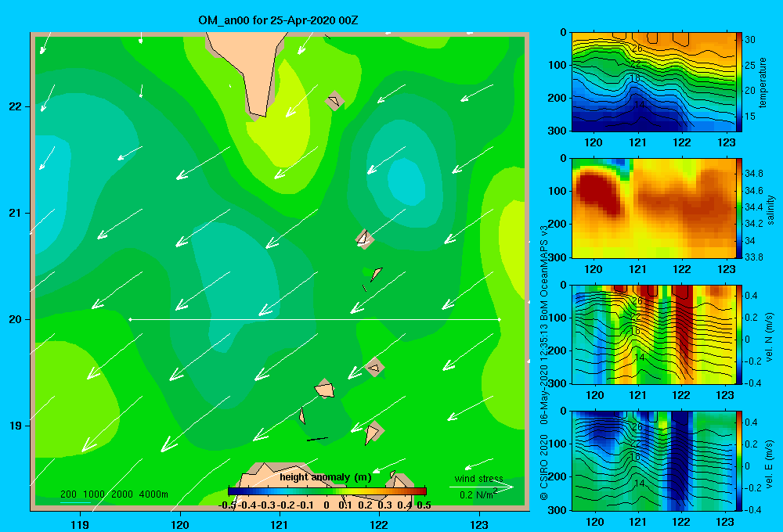Click the 30 tick on temperature scale
Image resolution: width=783 pixels, height=532 pixels.
point(750,40)
